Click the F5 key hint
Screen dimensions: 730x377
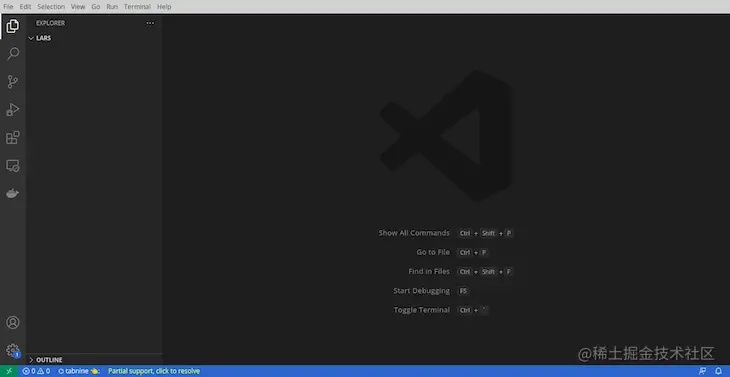463,291
